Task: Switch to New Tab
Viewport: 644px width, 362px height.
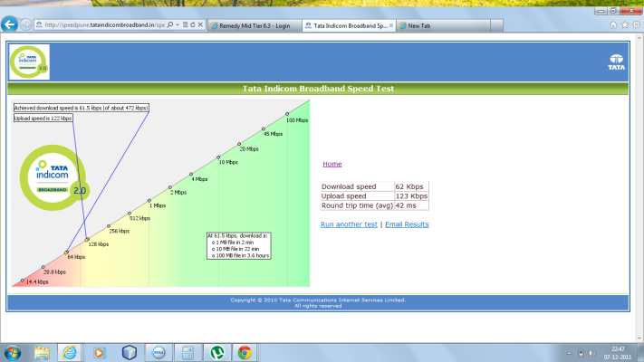Action: [x=443, y=25]
